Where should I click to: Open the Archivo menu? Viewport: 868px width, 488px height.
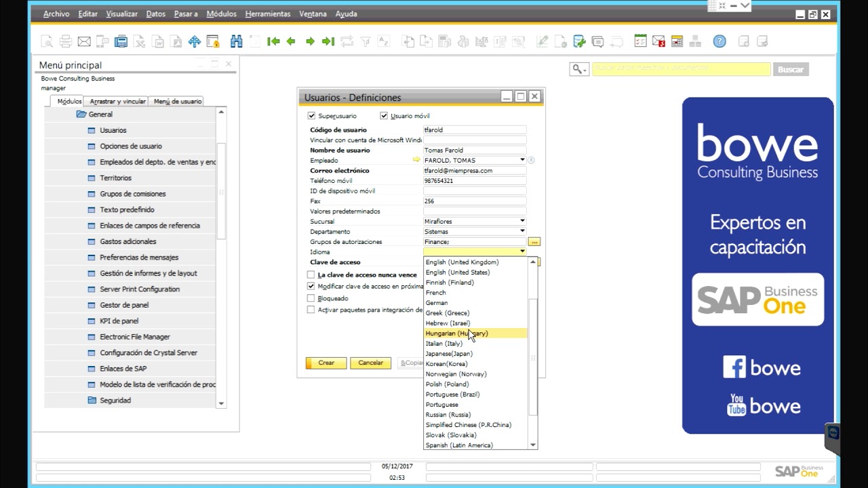click(56, 14)
